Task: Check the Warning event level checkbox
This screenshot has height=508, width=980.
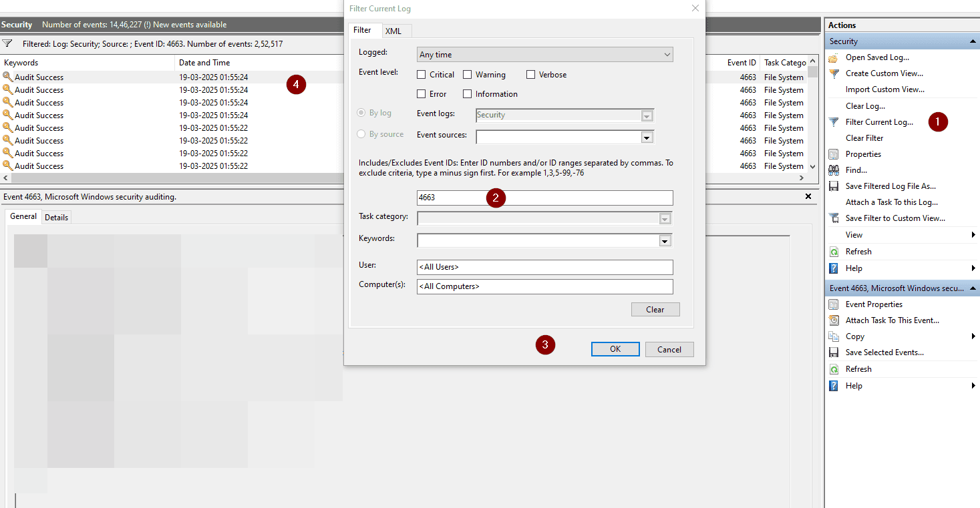Action: point(468,75)
